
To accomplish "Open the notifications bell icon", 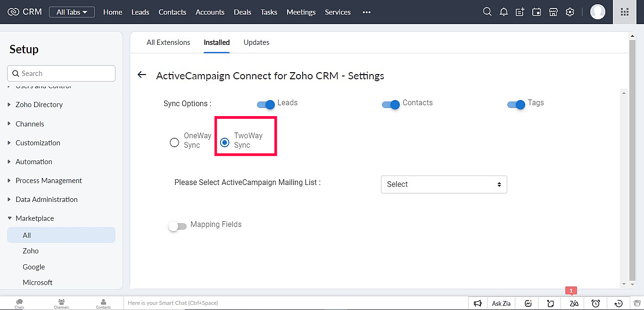I will [504, 12].
